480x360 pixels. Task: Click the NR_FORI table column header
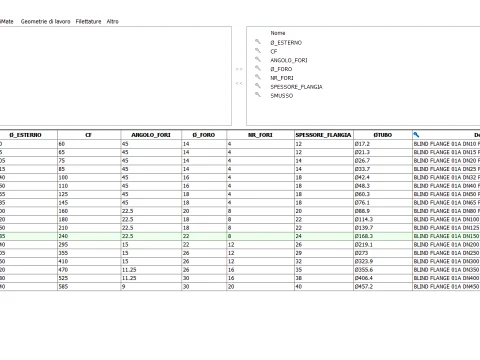(x=260, y=135)
